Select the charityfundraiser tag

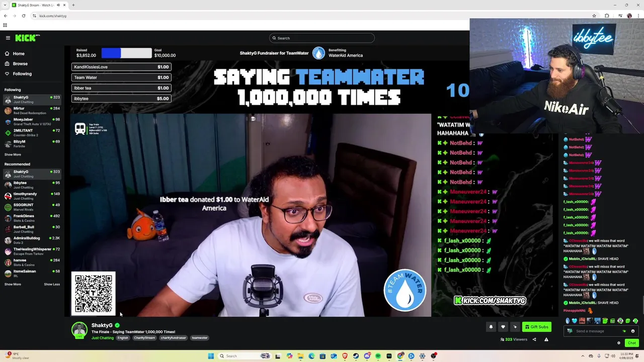pyautogui.click(x=174, y=338)
